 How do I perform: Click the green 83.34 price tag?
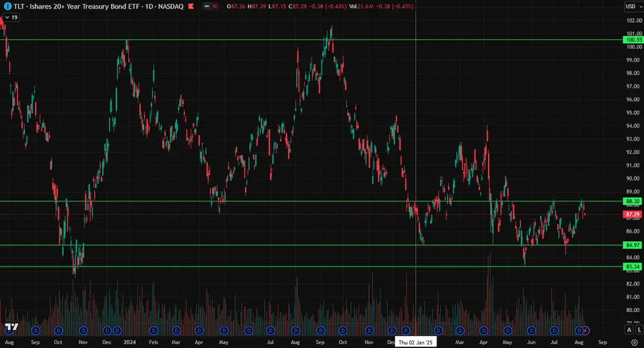tap(633, 266)
